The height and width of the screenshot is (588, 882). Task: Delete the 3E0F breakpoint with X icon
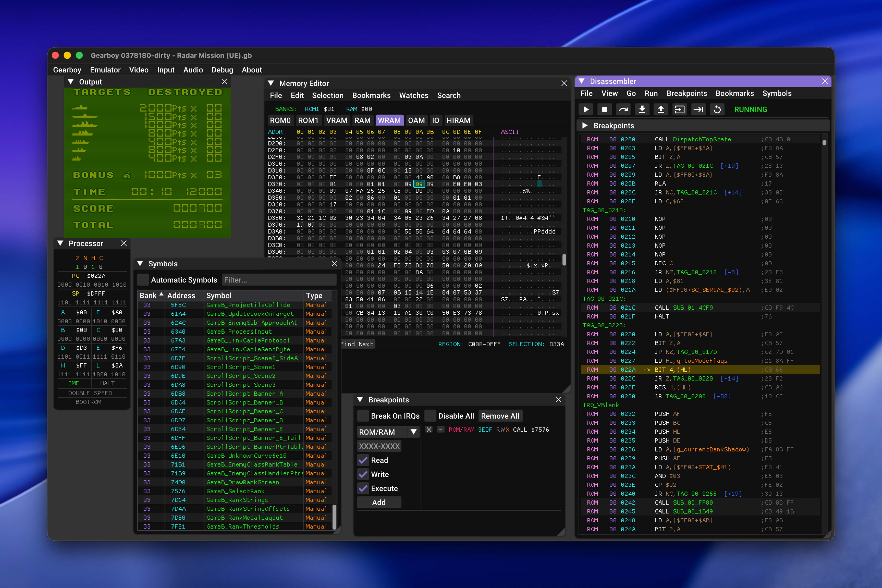coord(429,429)
